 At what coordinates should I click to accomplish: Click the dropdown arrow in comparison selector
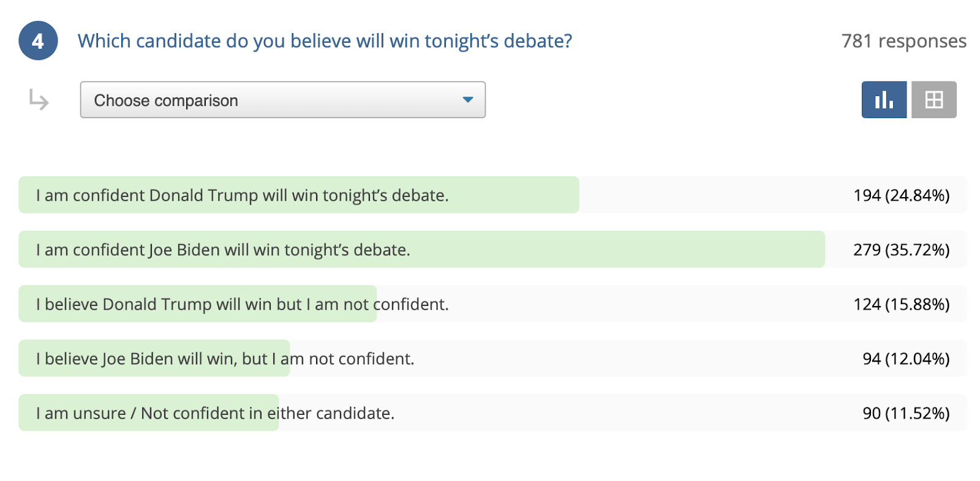click(468, 100)
